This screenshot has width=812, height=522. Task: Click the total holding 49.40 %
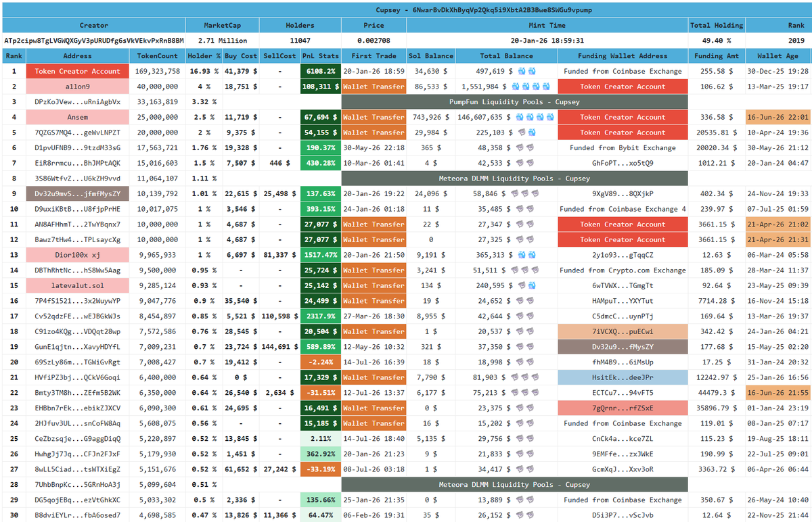[717, 41]
